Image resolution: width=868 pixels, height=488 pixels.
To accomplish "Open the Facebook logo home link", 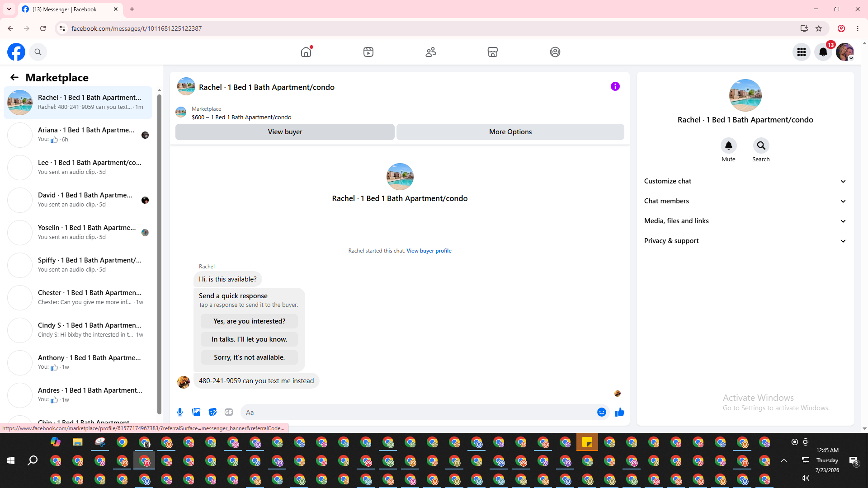I will pos(16,52).
